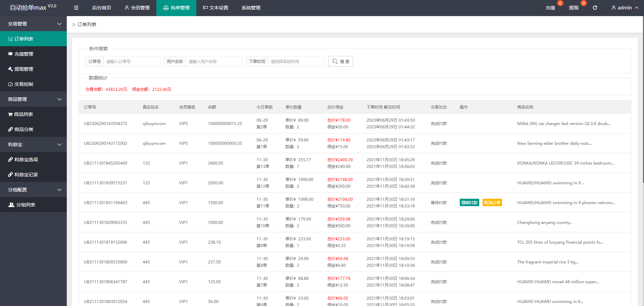Open 充值 recharge notifications in header

point(550,8)
